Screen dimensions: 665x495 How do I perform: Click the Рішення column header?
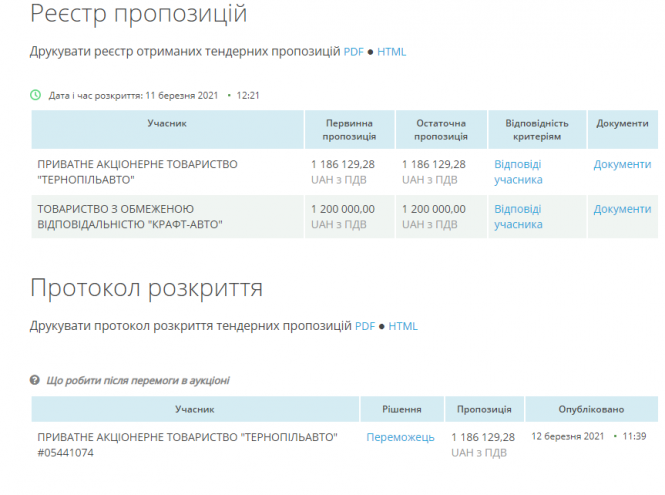pos(402,410)
